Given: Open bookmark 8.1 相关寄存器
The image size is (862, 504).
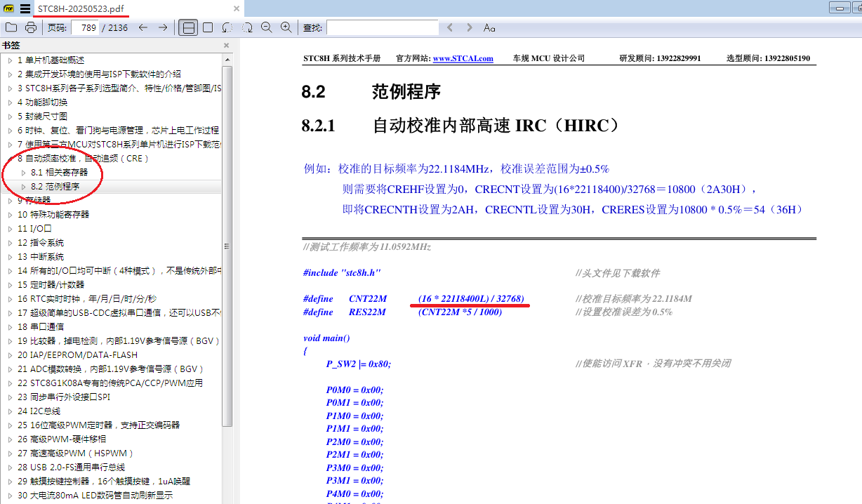Looking at the screenshot, I should (x=60, y=172).
